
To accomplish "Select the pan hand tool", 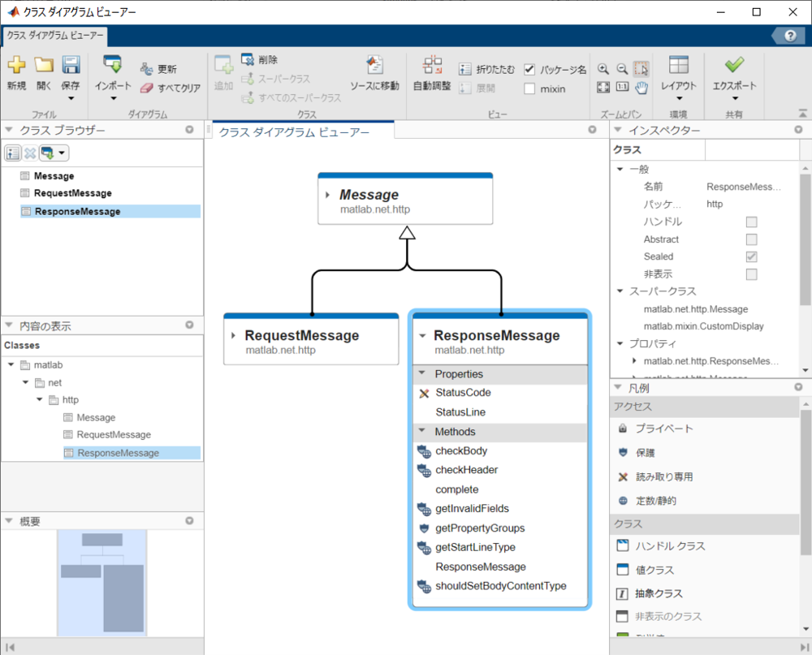I will pyautogui.click(x=641, y=88).
